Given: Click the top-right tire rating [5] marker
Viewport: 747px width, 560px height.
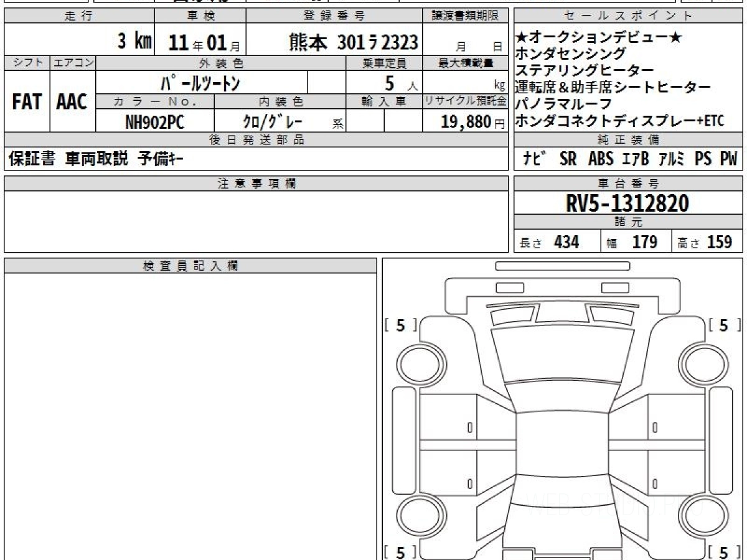Looking at the screenshot, I should 723,325.
